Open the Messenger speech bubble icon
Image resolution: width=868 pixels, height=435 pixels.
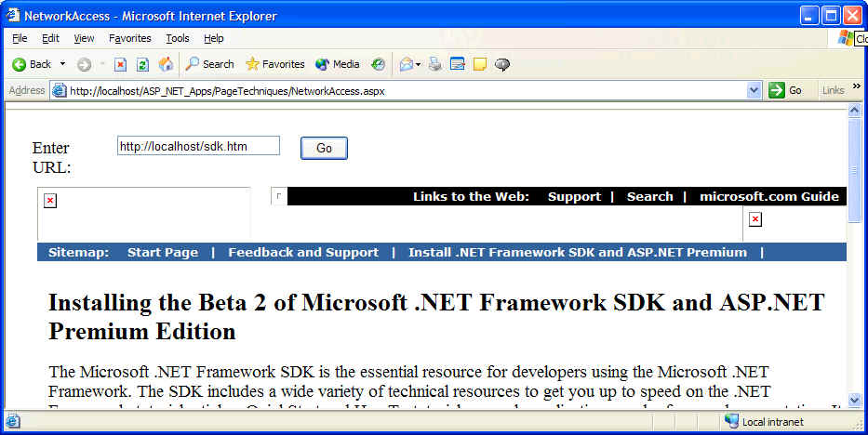pyautogui.click(x=502, y=64)
